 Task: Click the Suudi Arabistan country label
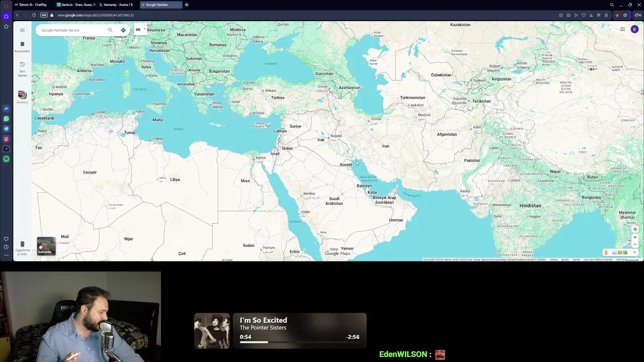pos(334,201)
